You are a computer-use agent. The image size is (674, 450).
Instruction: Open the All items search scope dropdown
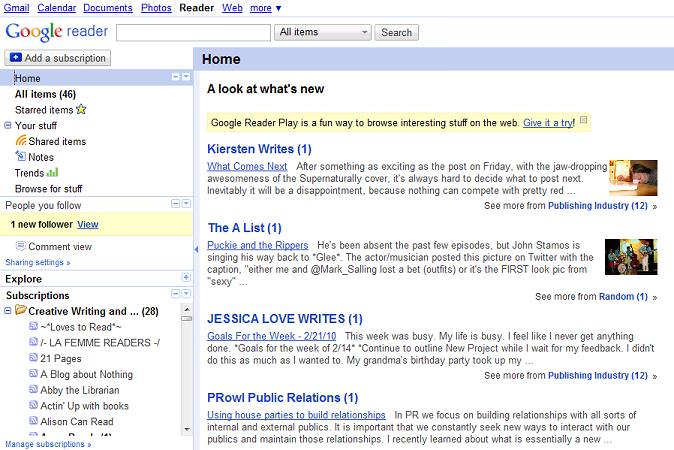pyautogui.click(x=322, y=32)
